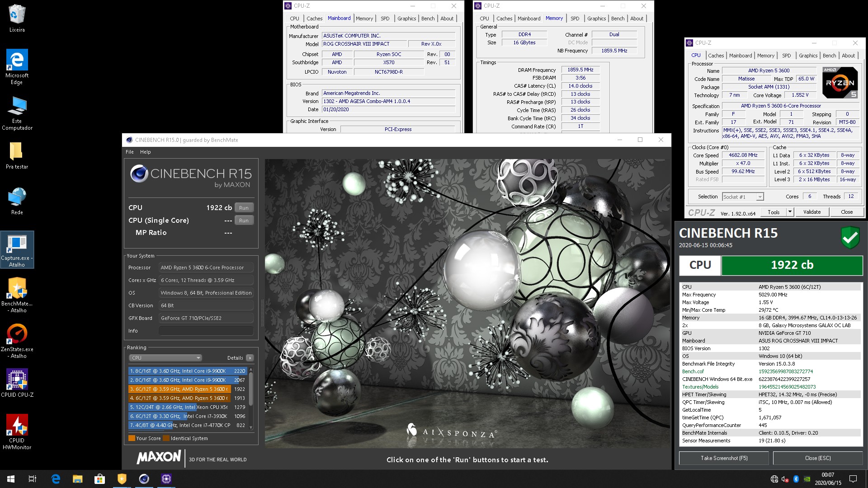
Task: Open the Pra testar folder
Action: (17, 155)
